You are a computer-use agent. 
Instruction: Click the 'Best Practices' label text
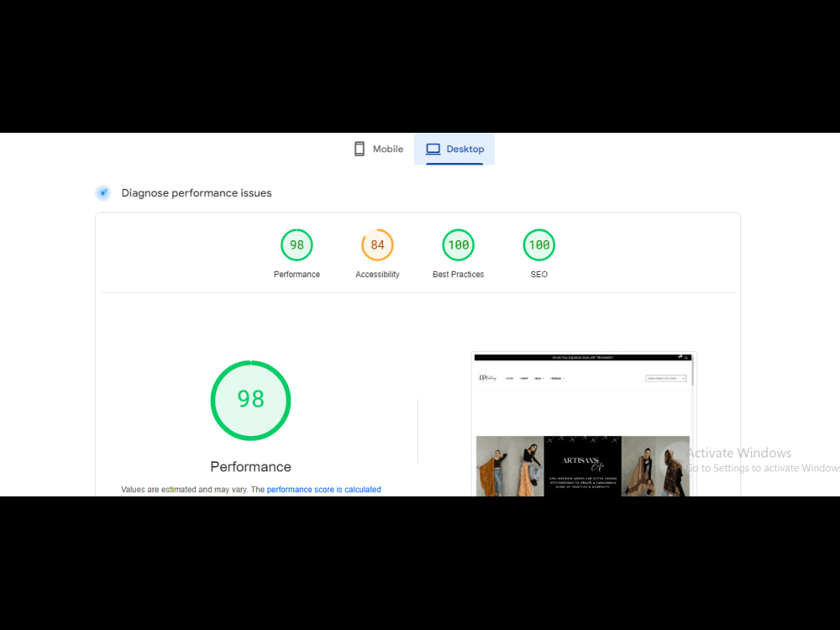pos(458,275)
